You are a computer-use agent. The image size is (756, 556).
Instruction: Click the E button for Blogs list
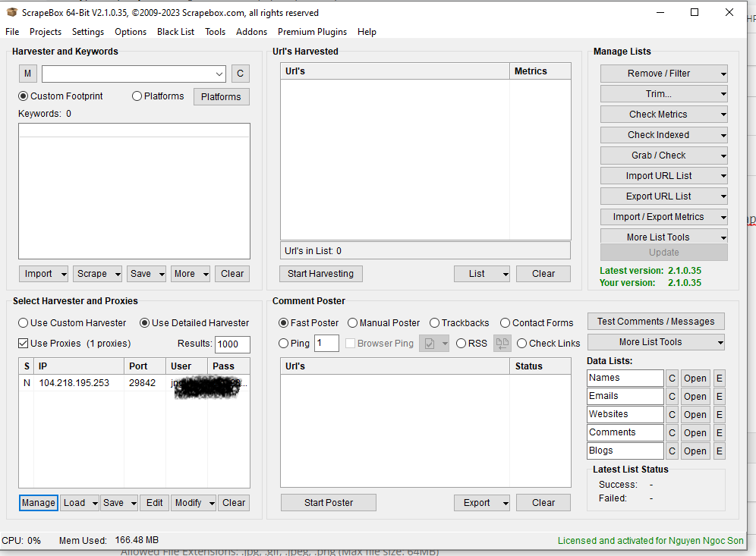tap(719, 451)
